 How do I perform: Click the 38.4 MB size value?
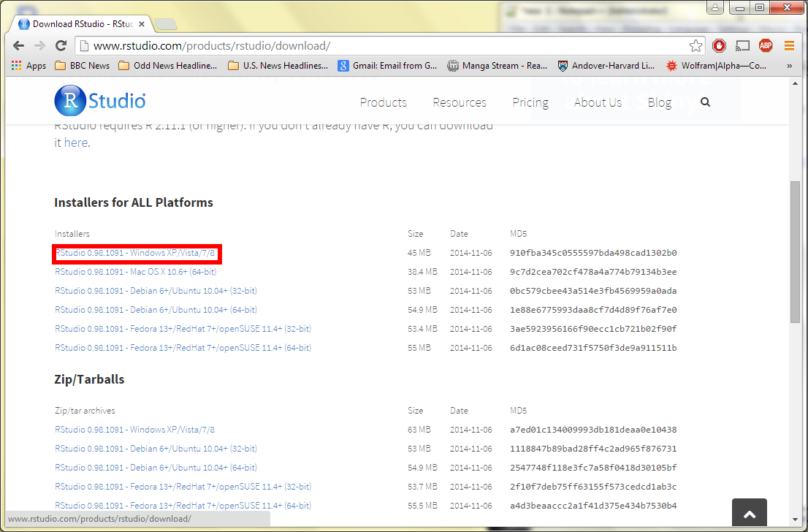(x=422, y=272)
